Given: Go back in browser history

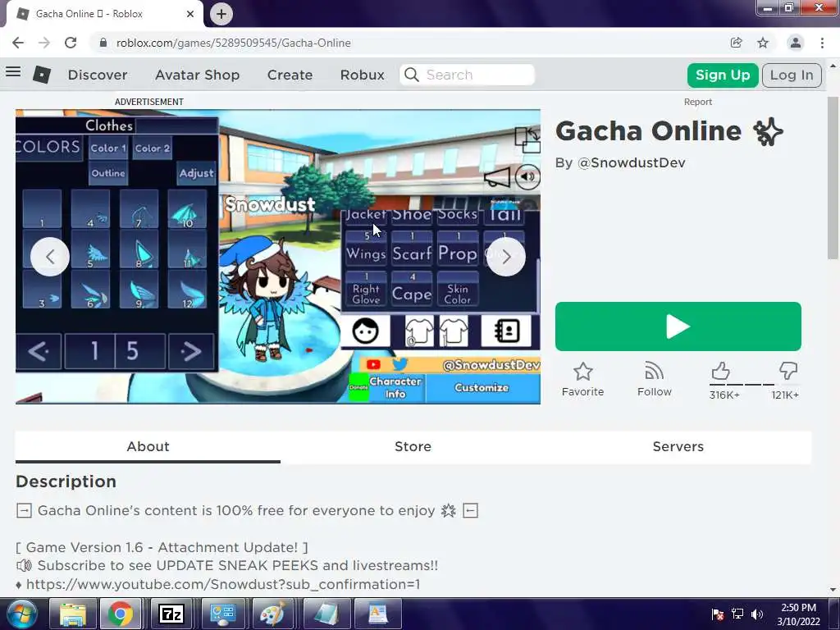Looking at the screenshot, I should coord(18,43).
